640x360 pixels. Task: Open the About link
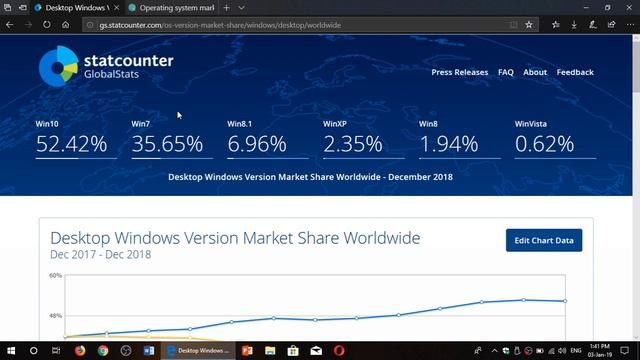coord(535,72)
